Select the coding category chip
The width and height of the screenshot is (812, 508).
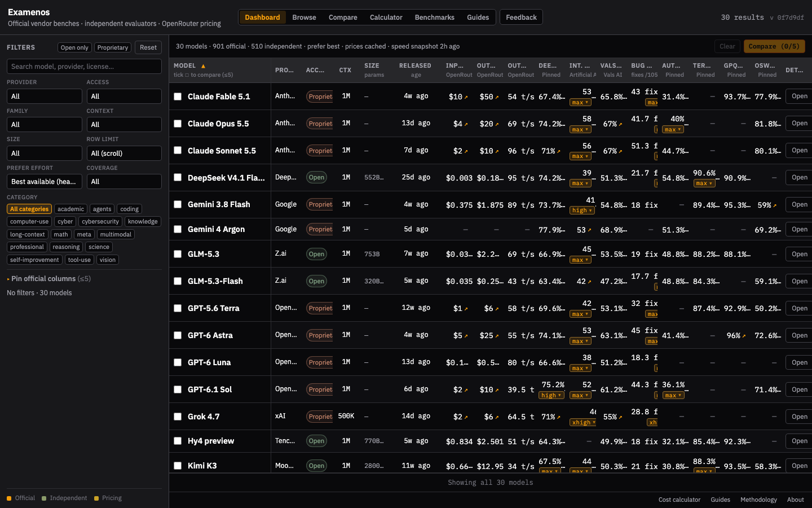[x=129, y=209]
